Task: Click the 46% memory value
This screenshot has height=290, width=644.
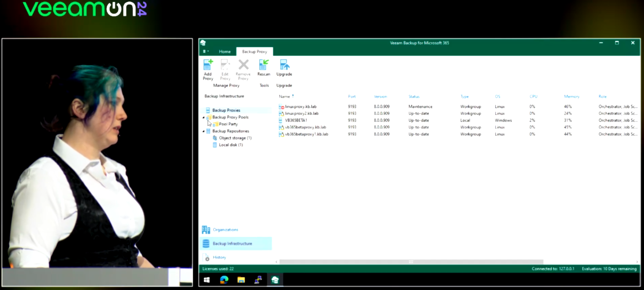Action: [x=567, y=107]
